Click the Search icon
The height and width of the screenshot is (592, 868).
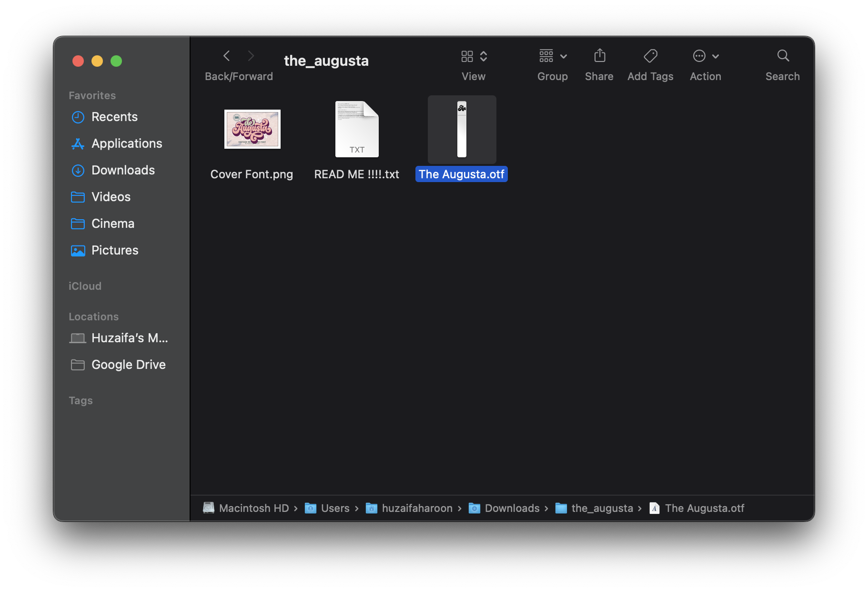click(x=783, y=56)
